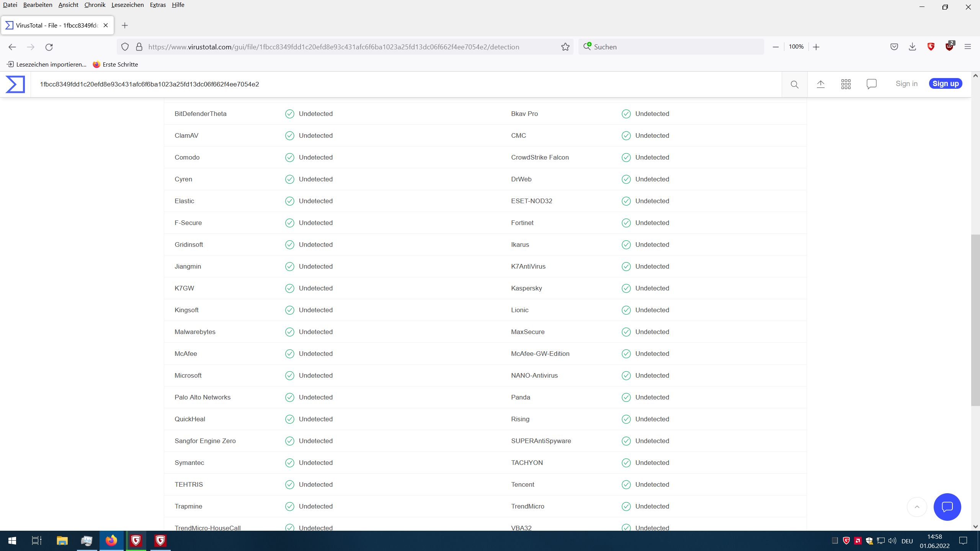
Task: Open Firefox from the Windows taskbar
Action: [x=111, y=540]
